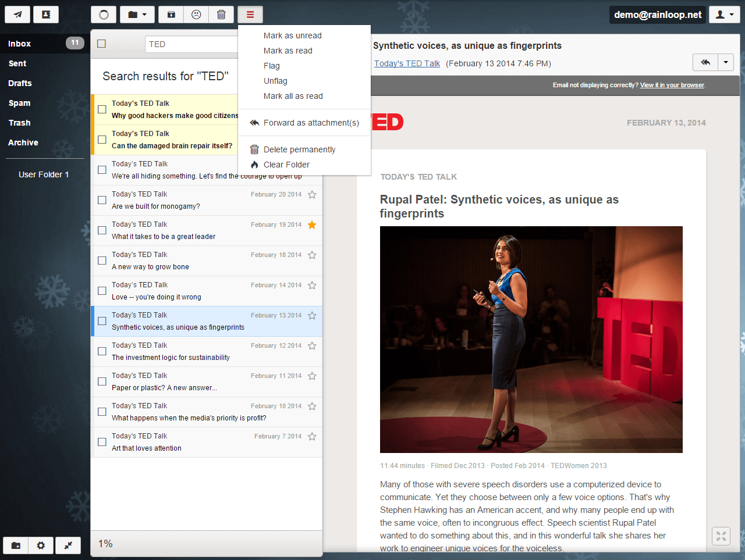Open settings with the gear icon
Image resolution: width=745 pixels, height=560 pixels.
[x=41, y=545]
